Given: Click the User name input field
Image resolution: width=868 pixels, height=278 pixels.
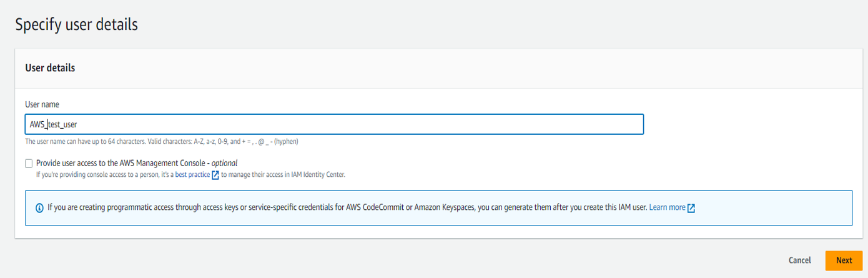Looking at the screenshot, I should point(333,124).
